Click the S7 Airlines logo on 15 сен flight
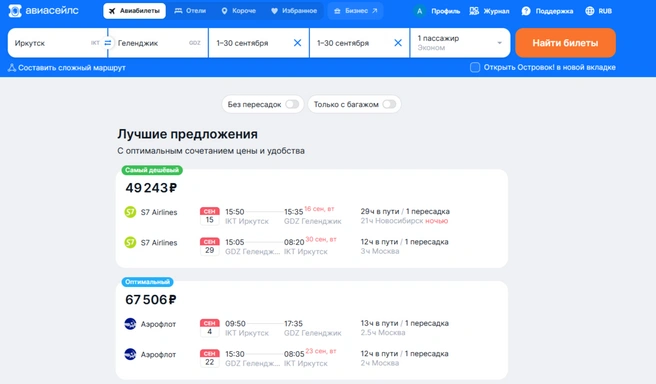 click(131, 212)
